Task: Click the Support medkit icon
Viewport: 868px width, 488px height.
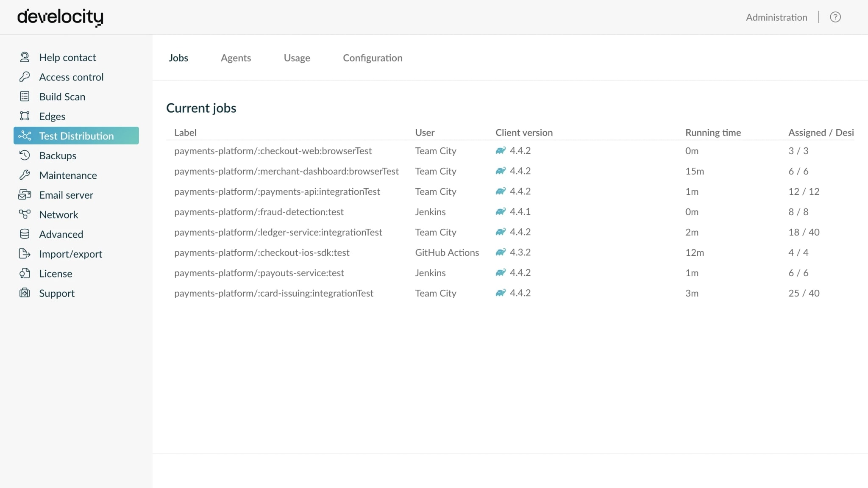Action: (x=25, y=293)
